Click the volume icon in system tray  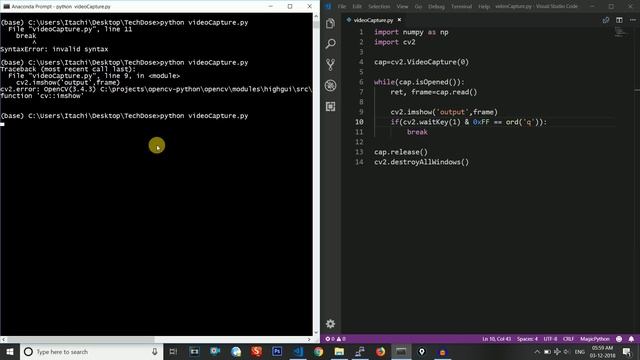pos(567,352)
